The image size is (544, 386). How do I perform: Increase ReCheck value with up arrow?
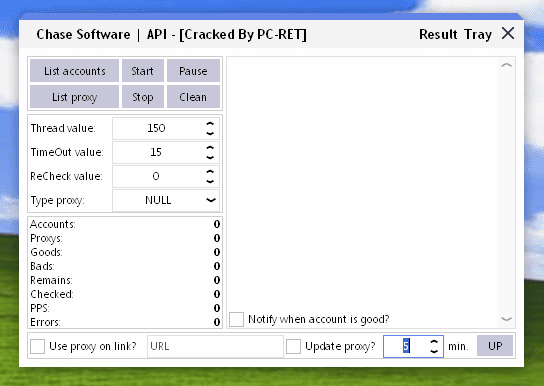point(210,172)
